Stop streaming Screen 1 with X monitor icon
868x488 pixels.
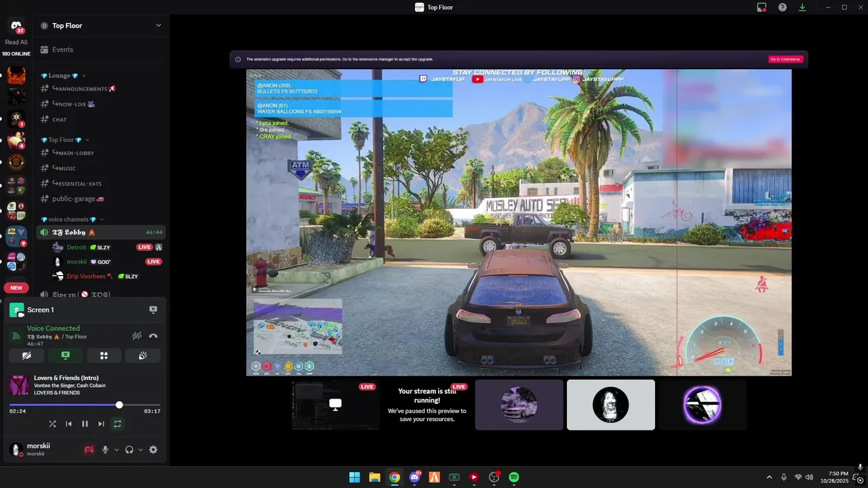click(x=153, y=310)
